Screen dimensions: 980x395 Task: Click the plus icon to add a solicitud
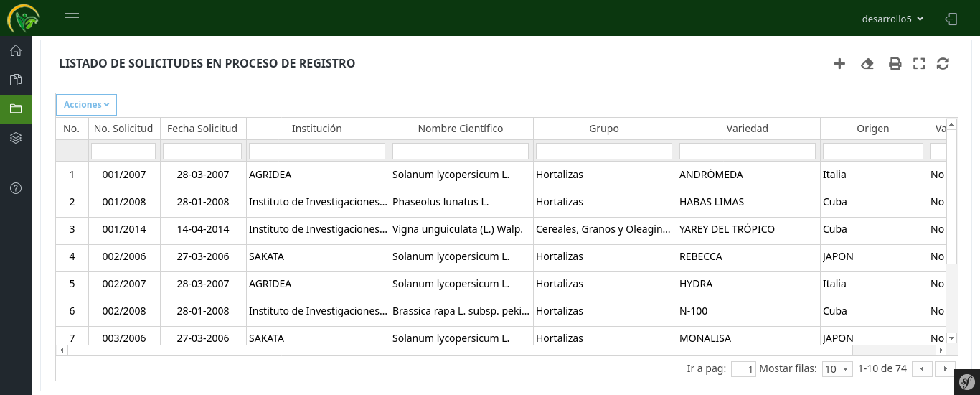click(x=839, y=64)
